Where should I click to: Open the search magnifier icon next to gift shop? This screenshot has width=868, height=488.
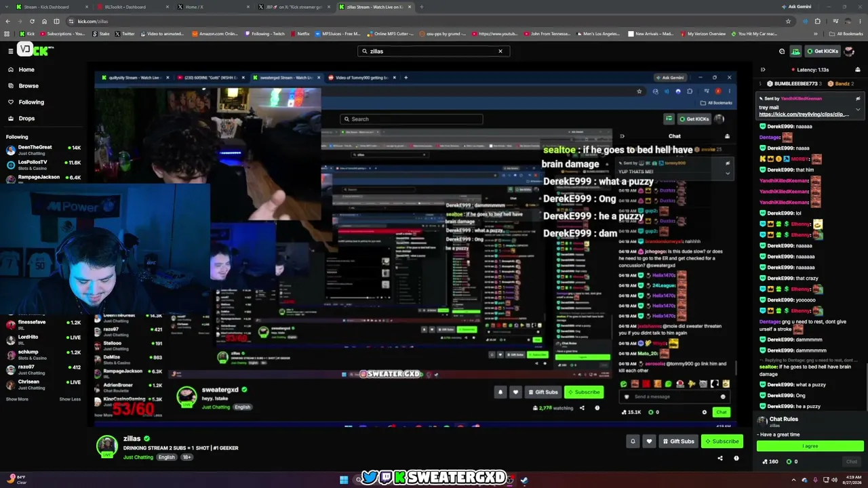point(782,51)
